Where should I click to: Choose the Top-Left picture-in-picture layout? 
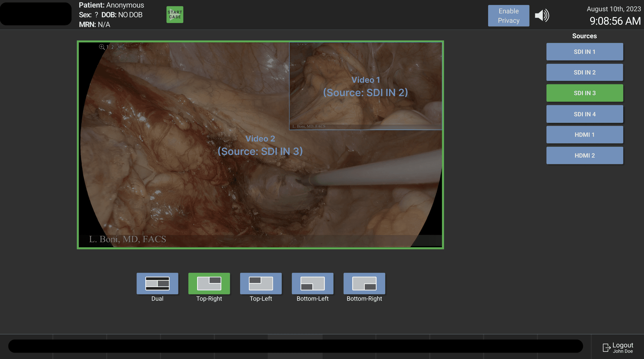(261, 283)
